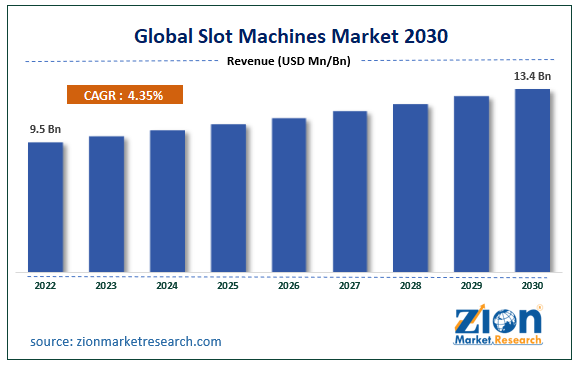Click the bar for year 2022
This screenshot has width=578, height=365.
pos(45,207)
